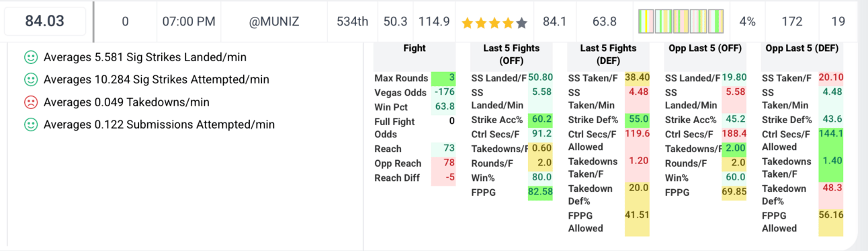
Task: Select the Last 5 Fights (DEF) header
Action: click(609, 55)
